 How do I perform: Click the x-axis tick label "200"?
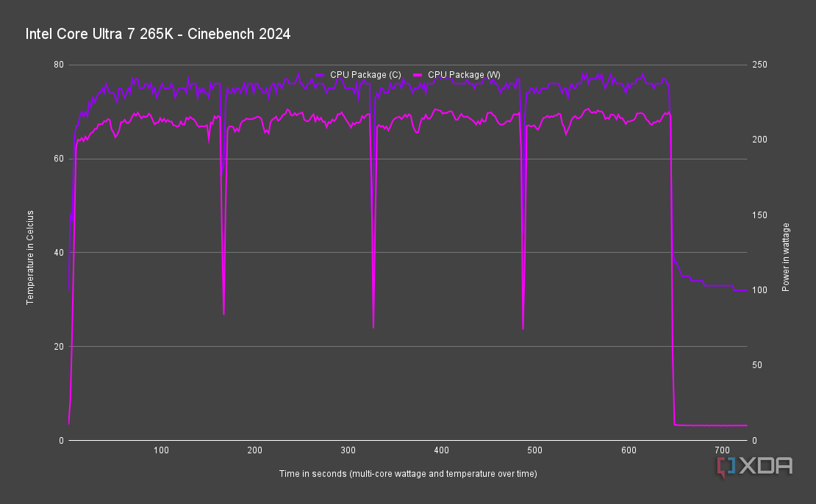click(254, 450)
